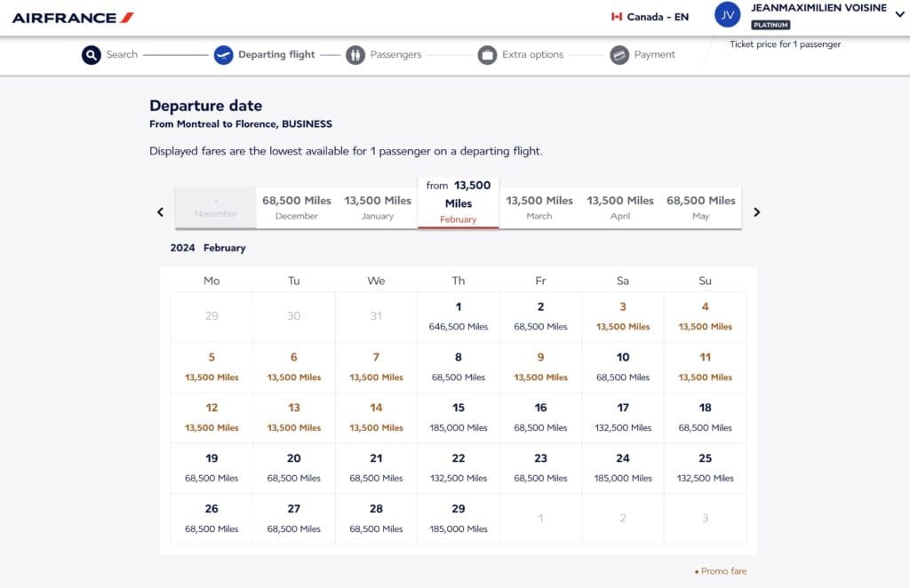Select the December month tab

[297, 208]
